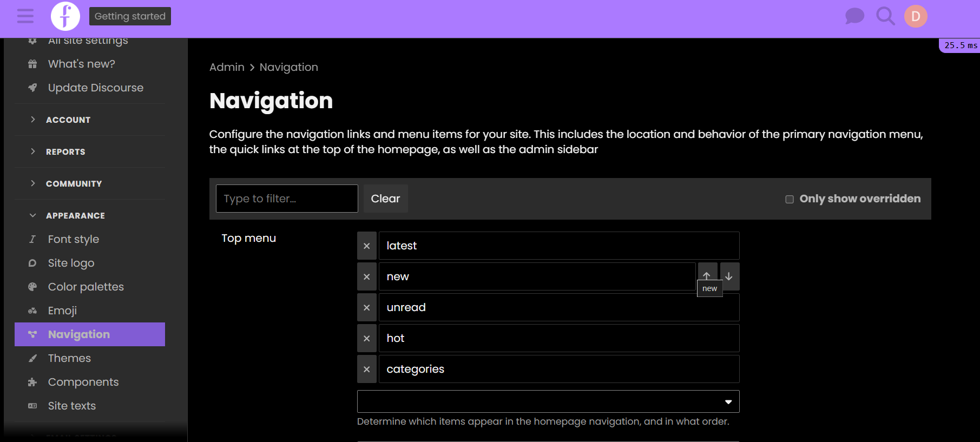The image size is (980, 442).
Task: Go to Themes sidebar item
Action: [69, 358]
